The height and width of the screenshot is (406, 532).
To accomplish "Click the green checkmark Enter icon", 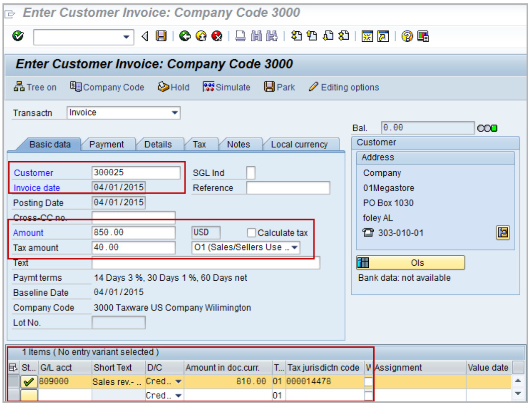I will point(18,36).
